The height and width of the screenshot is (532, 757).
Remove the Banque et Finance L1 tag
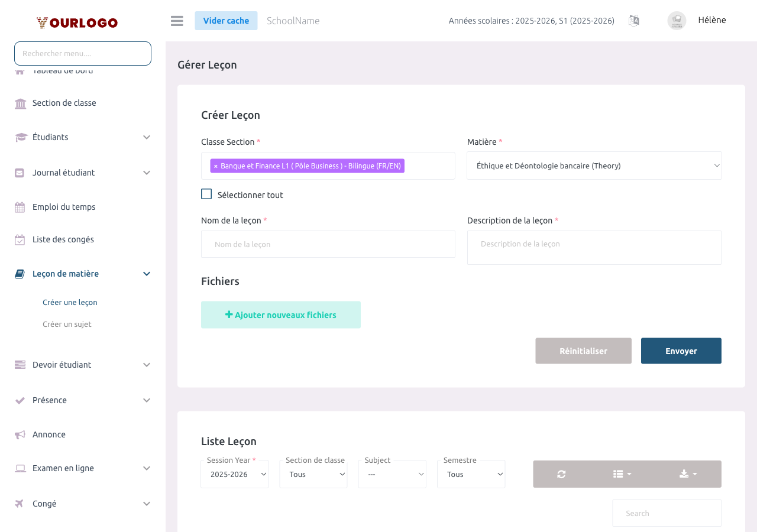click(216, 166)
